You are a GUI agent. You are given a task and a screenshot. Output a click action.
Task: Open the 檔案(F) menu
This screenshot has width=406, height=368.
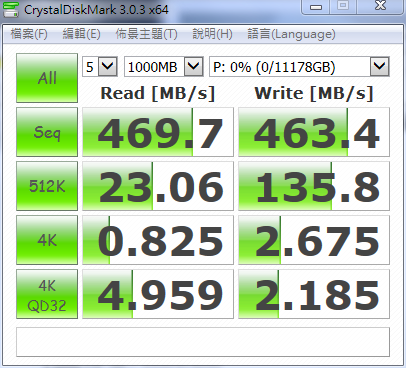click(x=29, y=34)
